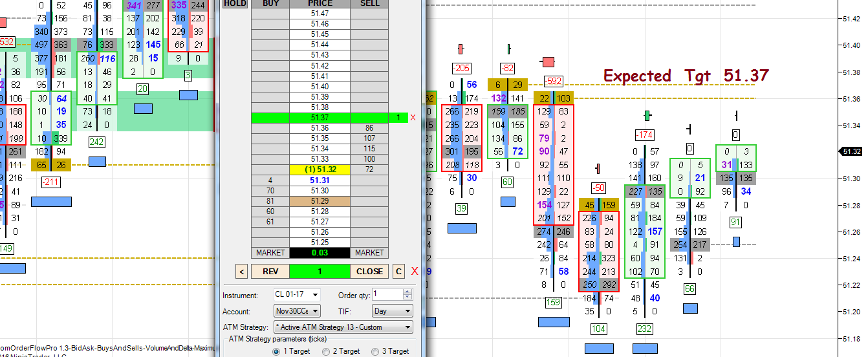
Task: Toggle the HOLD button in the DOM header
Action: click(234, 3)
